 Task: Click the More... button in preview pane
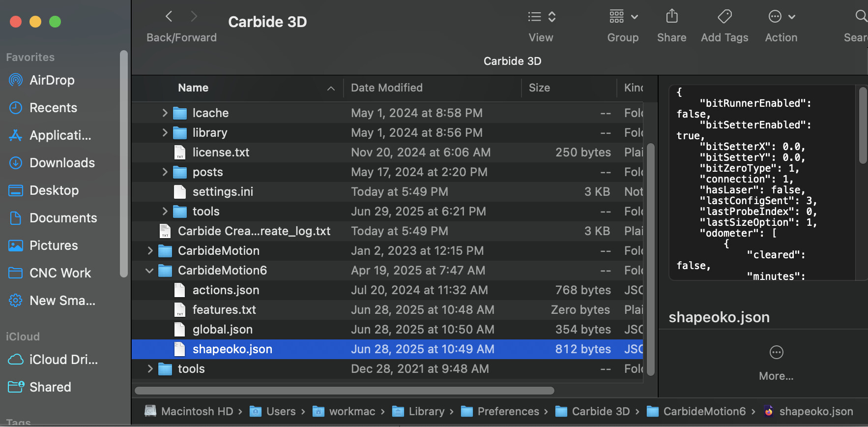point(776,363)
